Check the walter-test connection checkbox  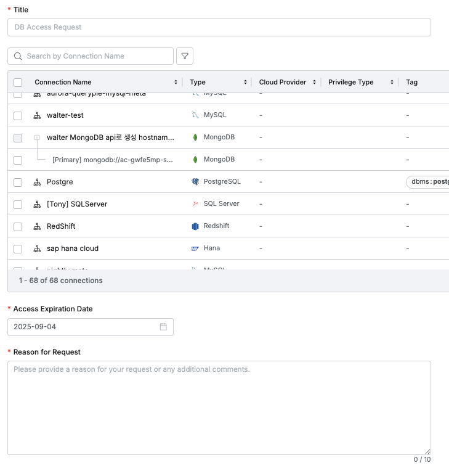tap(18, 115)
